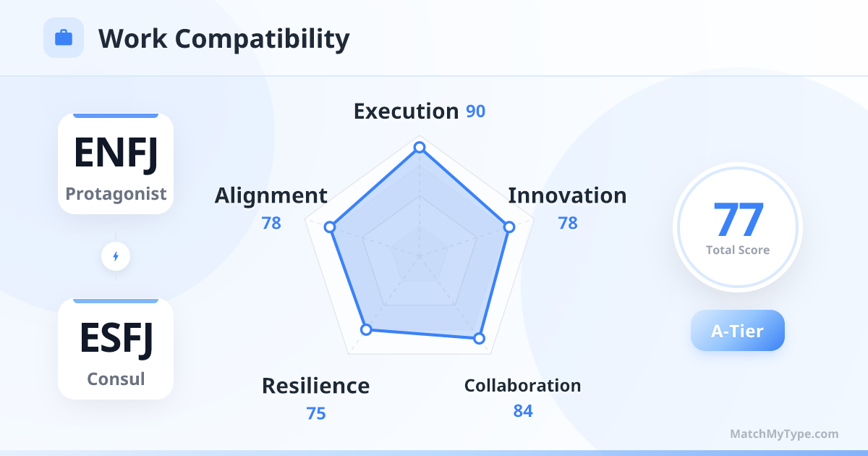Click the Resilience data point on radar
868x456 pixels.
click(366, 329)
